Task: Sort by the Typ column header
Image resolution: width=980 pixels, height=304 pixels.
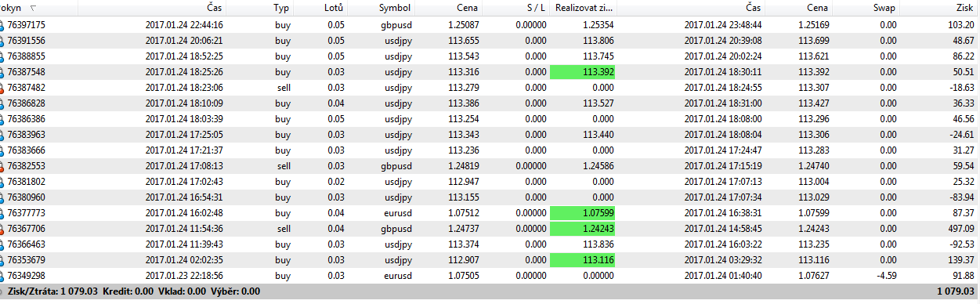Action: coord(282,8)
